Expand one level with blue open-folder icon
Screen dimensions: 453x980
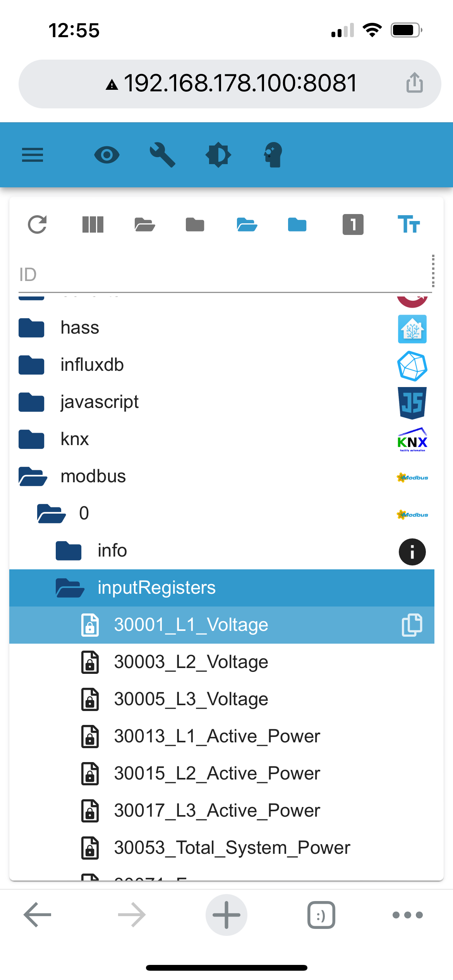247,224
